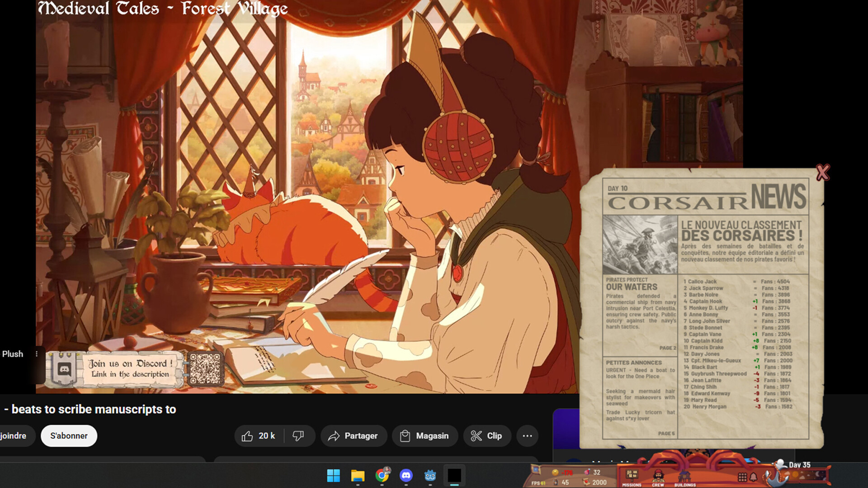868x488 pixels.
Task: Click the gold coin currency icon
Action: click(x=555, y=472)
